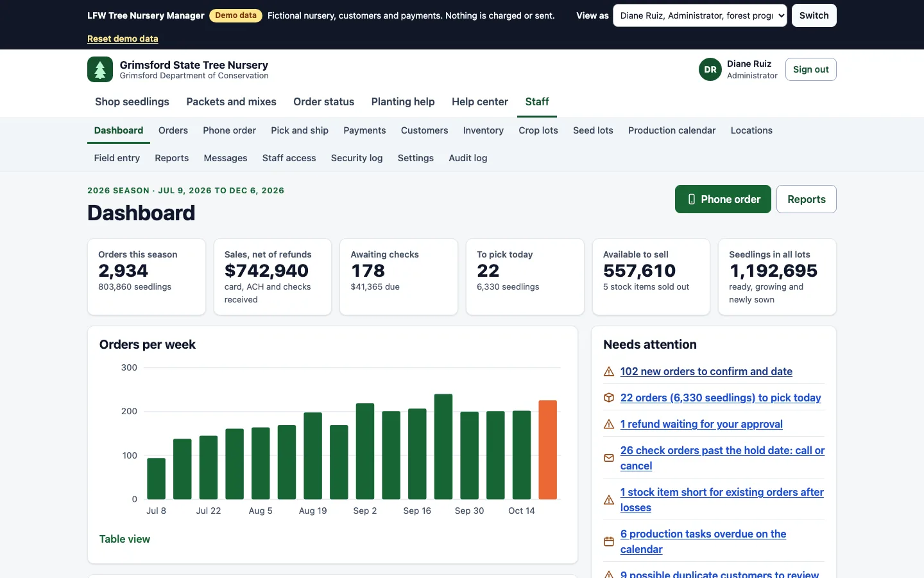
Task: Click the orange Oct 21 chart bar
Action: (548, 450)
